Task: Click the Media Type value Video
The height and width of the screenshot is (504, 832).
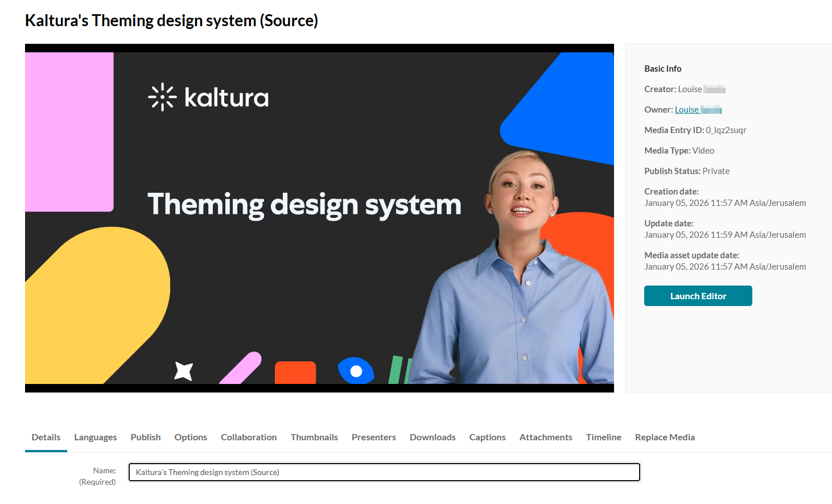Action: (703, 151)
